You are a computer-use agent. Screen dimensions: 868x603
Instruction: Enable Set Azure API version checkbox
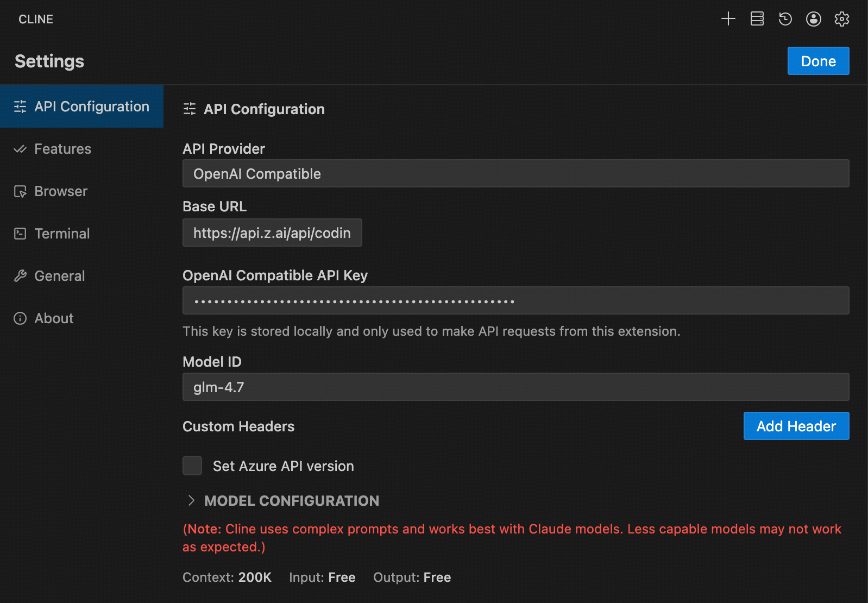192,466
